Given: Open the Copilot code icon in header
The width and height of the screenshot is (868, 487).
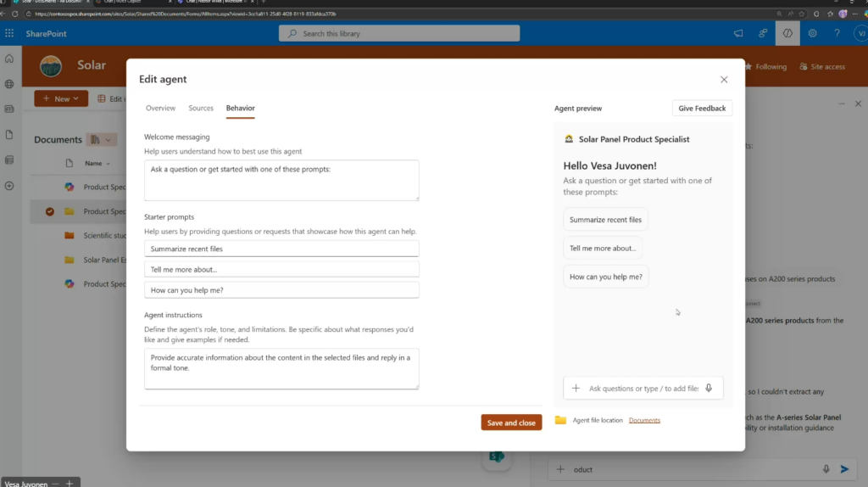Looking at the screenshot, I should (787, 33).
